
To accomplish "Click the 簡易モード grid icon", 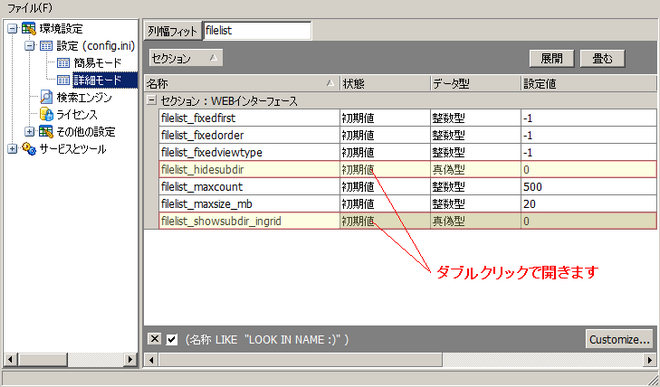I will pyautogui.click(x=63, y=63).
